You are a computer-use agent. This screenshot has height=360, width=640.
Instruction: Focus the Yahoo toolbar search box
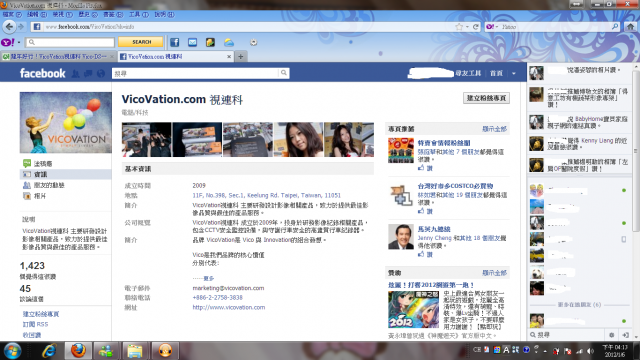click(x=70, y=42)
